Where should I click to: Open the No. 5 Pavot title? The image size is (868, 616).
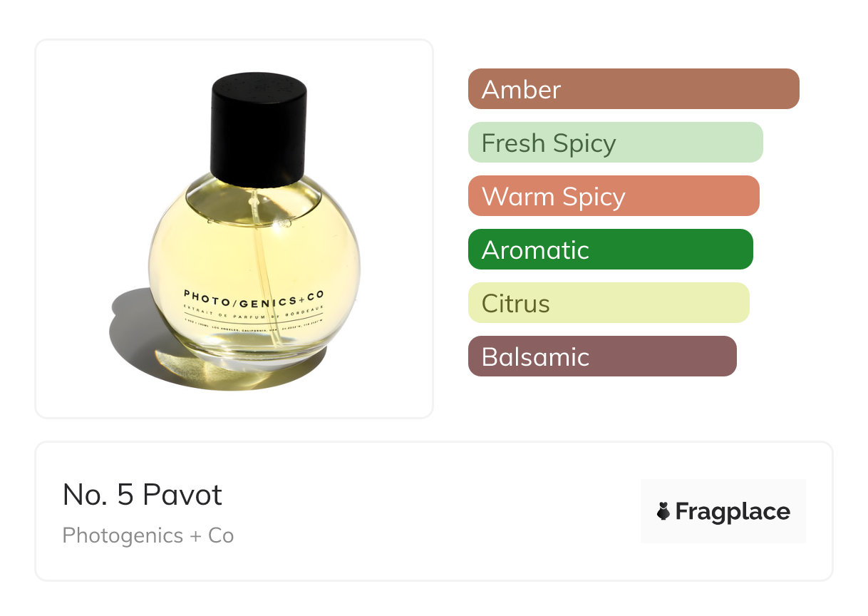point(143,495)
